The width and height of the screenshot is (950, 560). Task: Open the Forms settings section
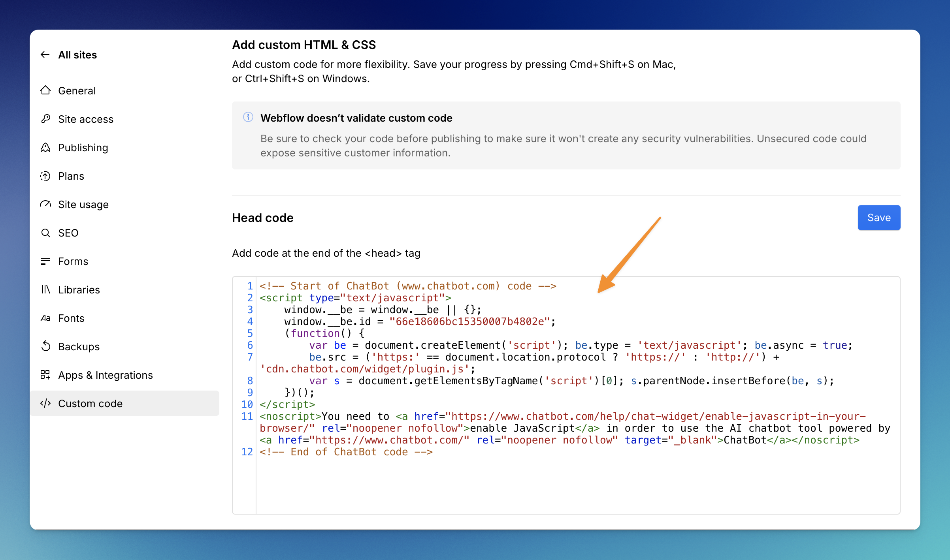(73, 261)
